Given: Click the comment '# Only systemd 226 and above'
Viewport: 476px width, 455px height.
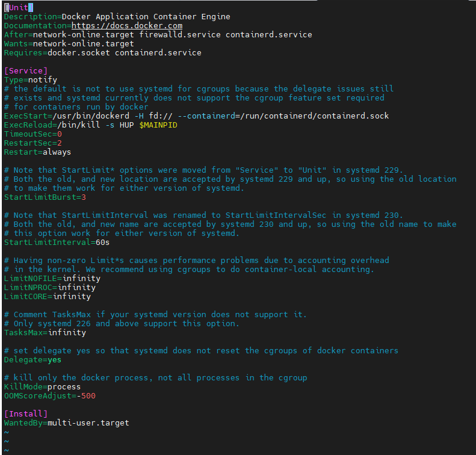Looking at the screenshot, I should point(122,324).
